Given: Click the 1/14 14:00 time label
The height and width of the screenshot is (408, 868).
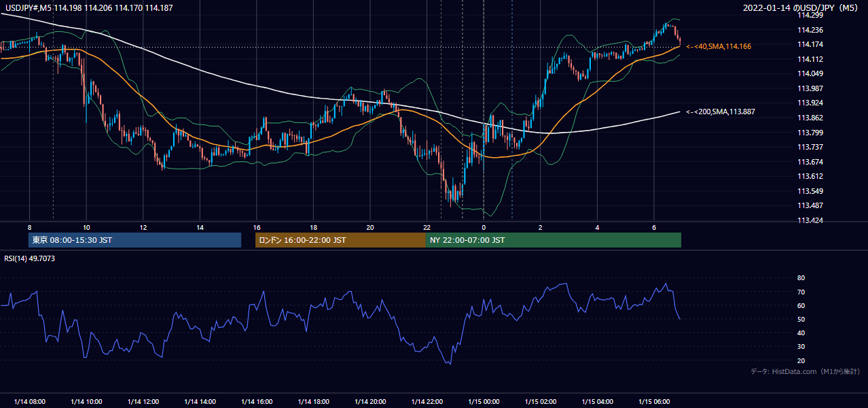Looking at the screenshot, I should click(200, 402).
